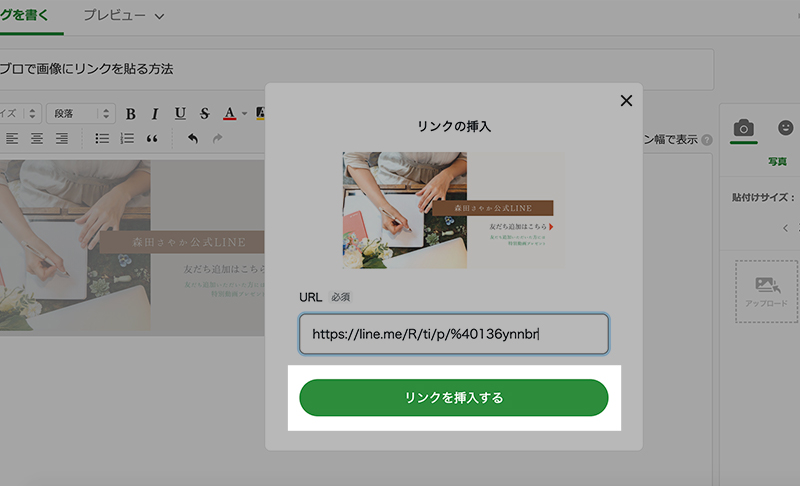Open the プレビュー dropdown tab

coord(123,16)
